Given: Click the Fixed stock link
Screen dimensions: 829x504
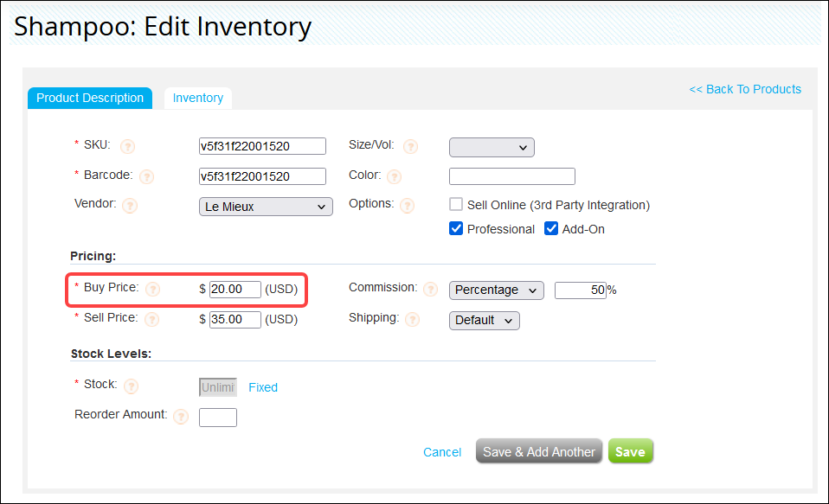Looking at the screenshot, I should pos(263,387).
